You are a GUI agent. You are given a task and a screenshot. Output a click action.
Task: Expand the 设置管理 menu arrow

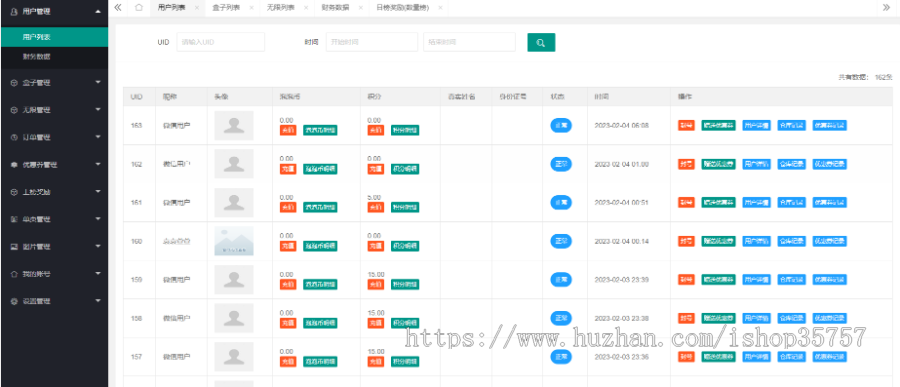(98, 301)
